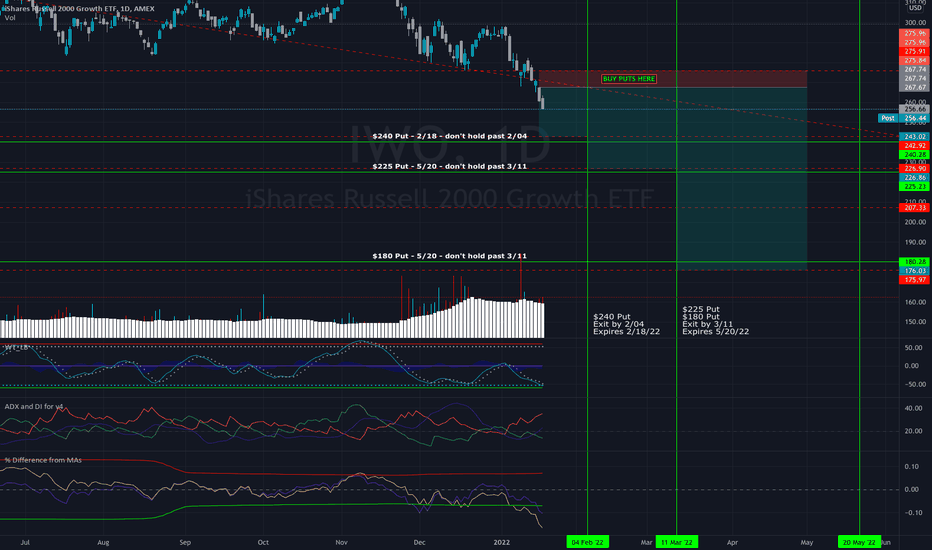Screen dimensions: 932x550
Task: Click the 275.84 price label
Action: (915, 61)
